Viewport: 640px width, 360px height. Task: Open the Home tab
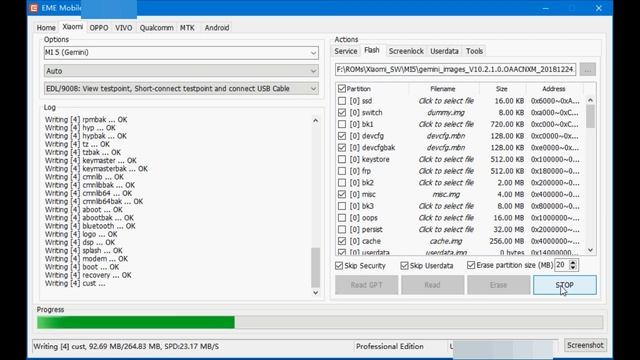(46, 28)
